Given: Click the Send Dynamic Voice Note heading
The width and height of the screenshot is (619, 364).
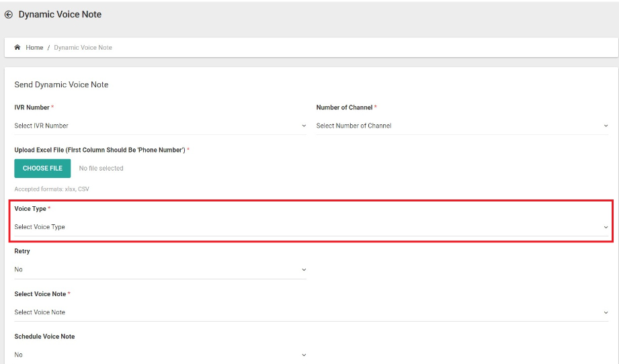Looking at the screenshot, I should coord(61,85).
